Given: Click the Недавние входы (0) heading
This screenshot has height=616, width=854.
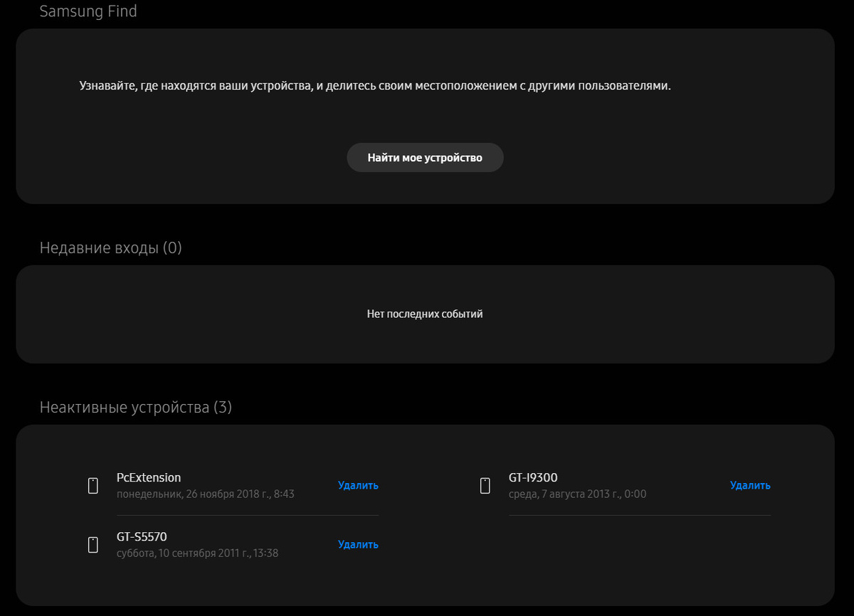Looking at the screenshot, I should pos(111,248).
